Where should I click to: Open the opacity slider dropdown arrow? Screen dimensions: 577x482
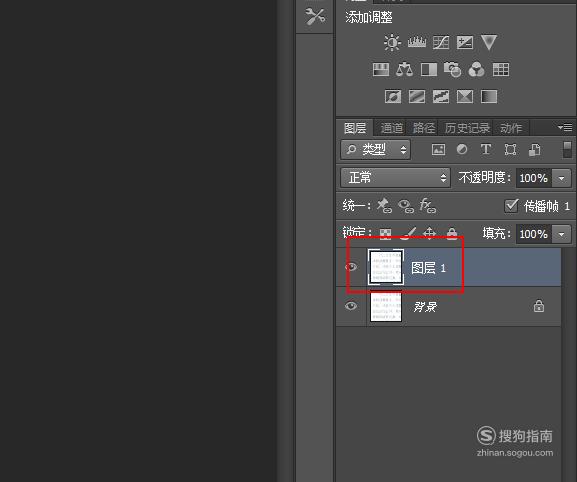[561, 178]
